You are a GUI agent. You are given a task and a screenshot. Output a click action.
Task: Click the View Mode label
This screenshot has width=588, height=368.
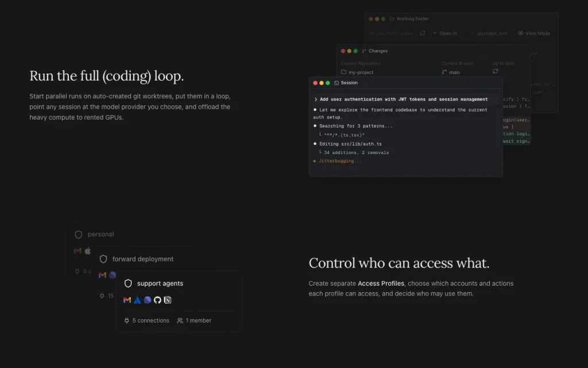[537, 33]
